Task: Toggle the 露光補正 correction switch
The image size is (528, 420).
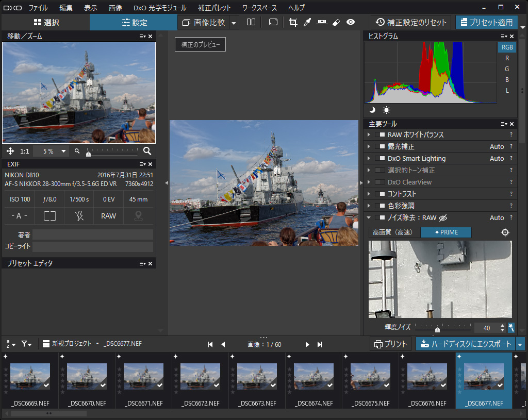Action: tap(380, 147)
